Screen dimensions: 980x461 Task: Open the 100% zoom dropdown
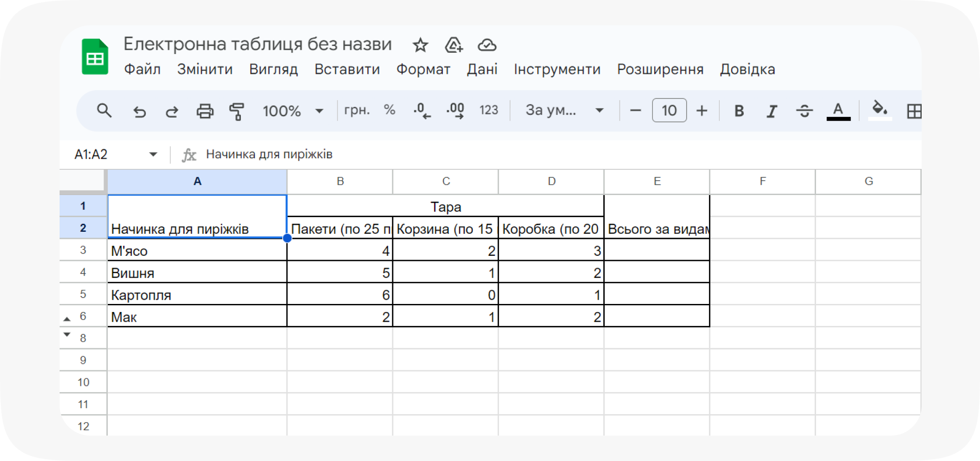pyautogui.click(x=292, y=111)
